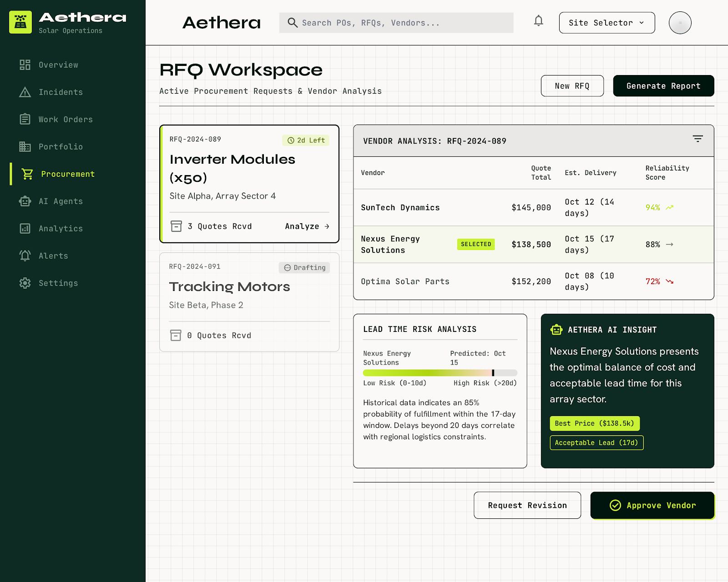Click the Acceptable Lead (17d) tag
The height and width of the screenshot is (582, 728).
click(597, 443)
